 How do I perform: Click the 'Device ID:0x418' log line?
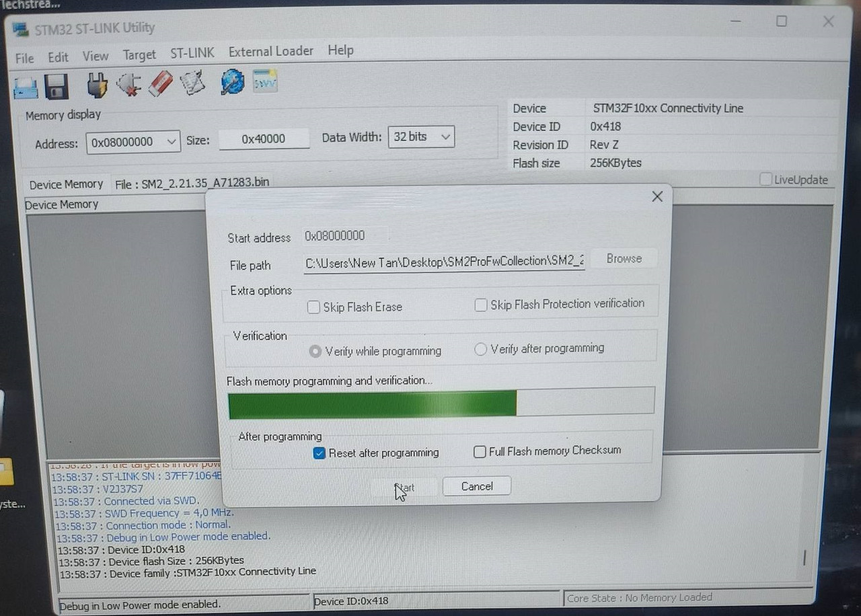click(122, 549)
